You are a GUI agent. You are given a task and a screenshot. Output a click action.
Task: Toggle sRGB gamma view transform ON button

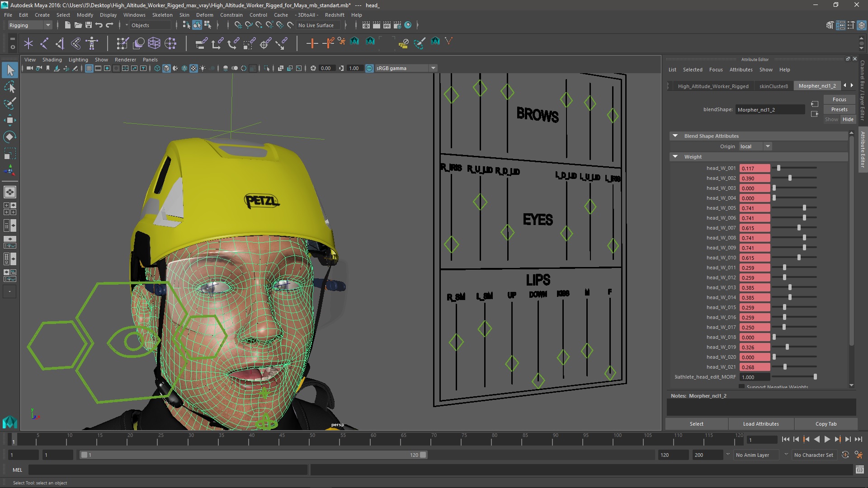tap(369, 68)
